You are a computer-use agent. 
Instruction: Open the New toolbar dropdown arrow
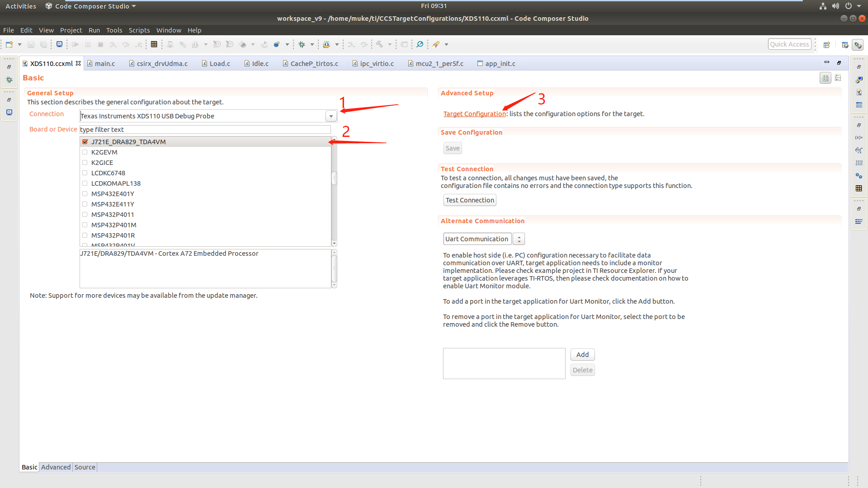click(19, 44)
